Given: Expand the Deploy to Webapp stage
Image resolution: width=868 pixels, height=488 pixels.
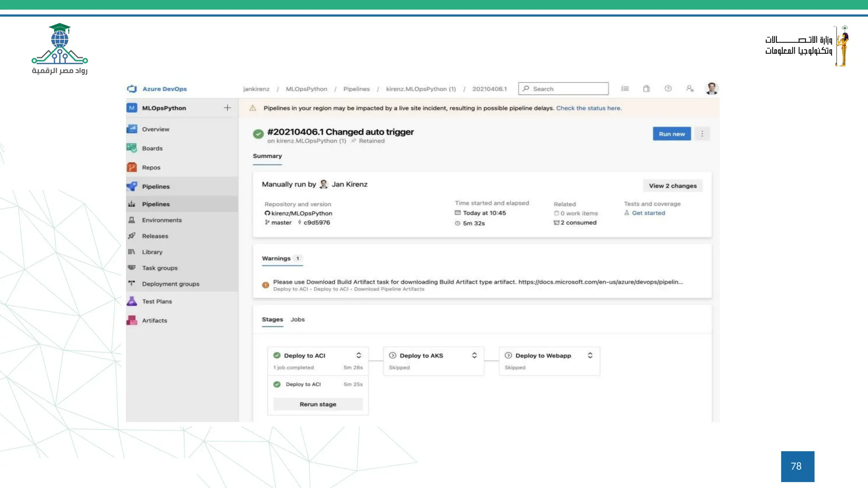Looking at the screenshot, I should pyautogui.click(x=590, y=355).
